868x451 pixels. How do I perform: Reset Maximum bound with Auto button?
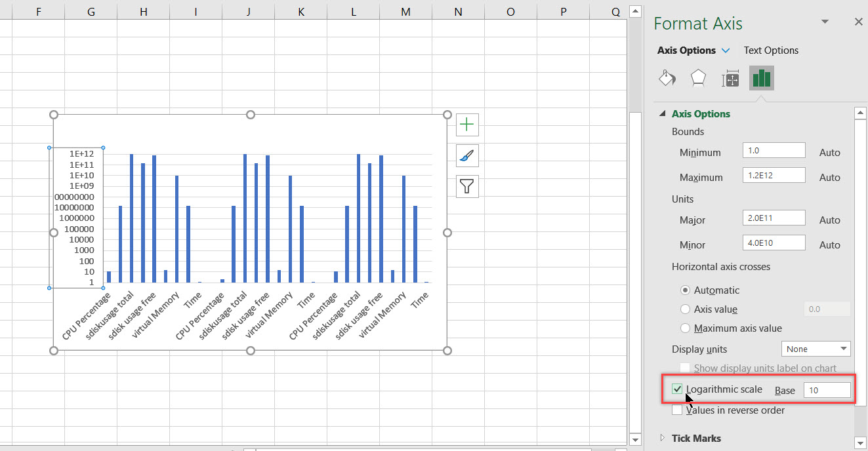[830, 177]
